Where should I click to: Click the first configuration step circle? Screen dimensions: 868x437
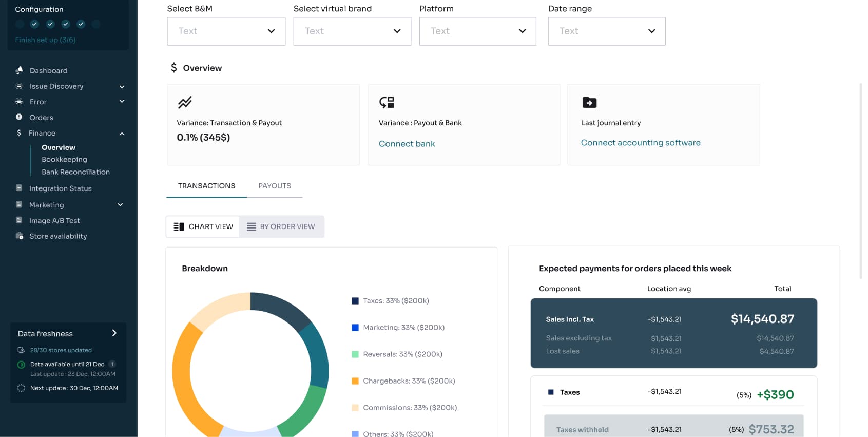click(20, 24)
